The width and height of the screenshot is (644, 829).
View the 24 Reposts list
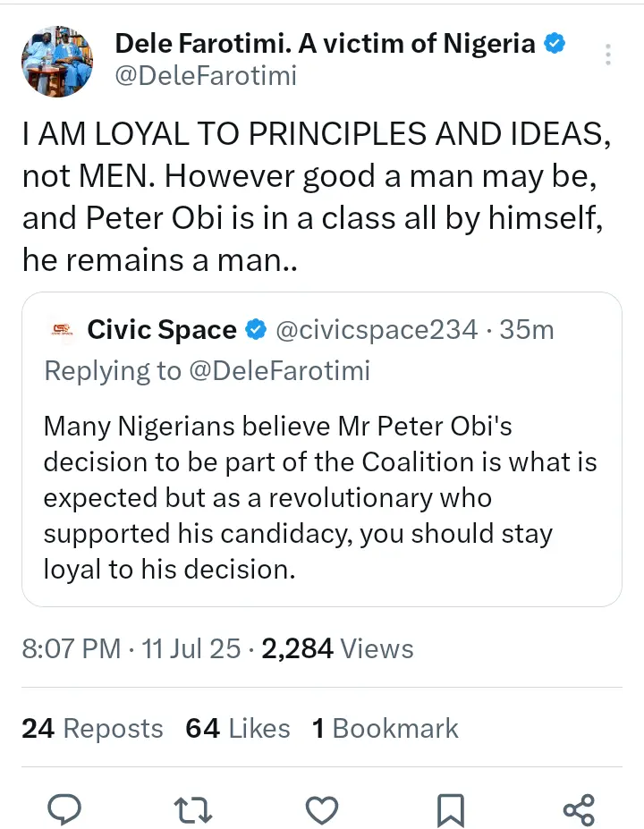tap(92, 729)
